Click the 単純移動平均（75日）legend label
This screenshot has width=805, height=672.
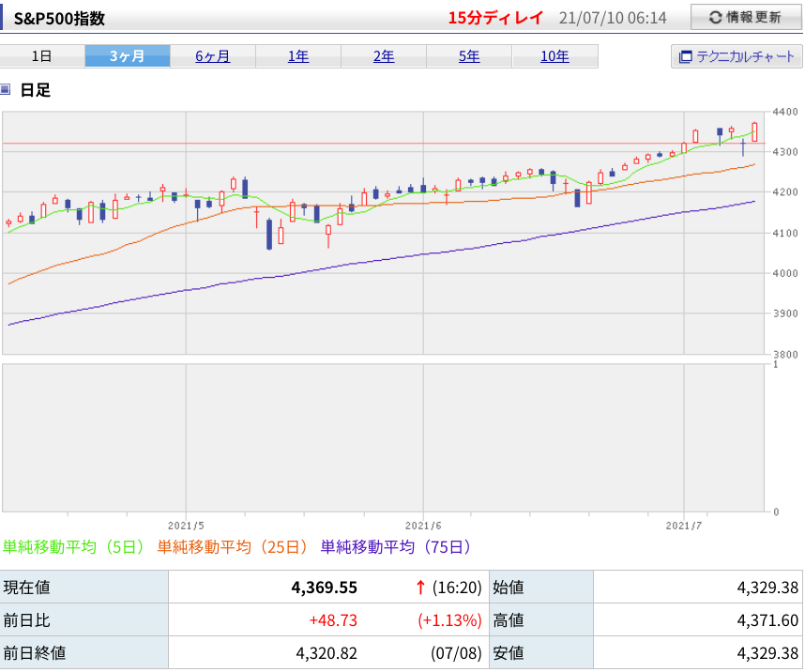pyautogui.click(x=395, y=546)
